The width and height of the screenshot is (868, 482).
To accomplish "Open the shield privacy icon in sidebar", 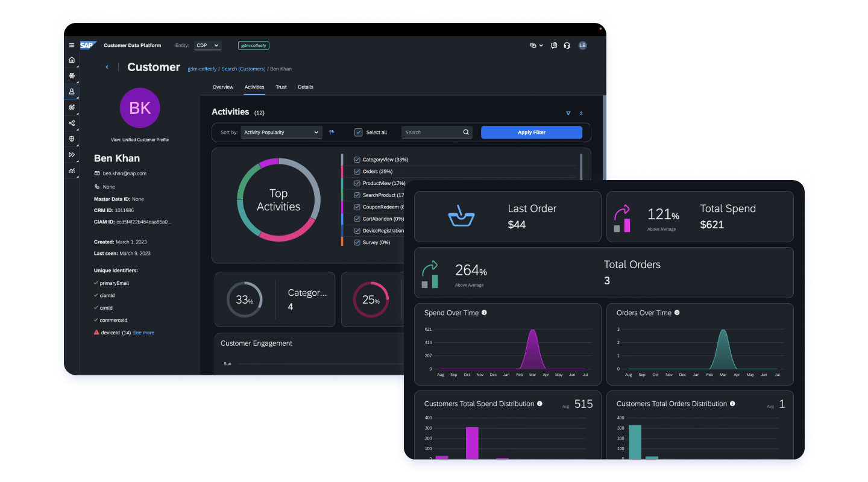I will (x=72, y=139).
